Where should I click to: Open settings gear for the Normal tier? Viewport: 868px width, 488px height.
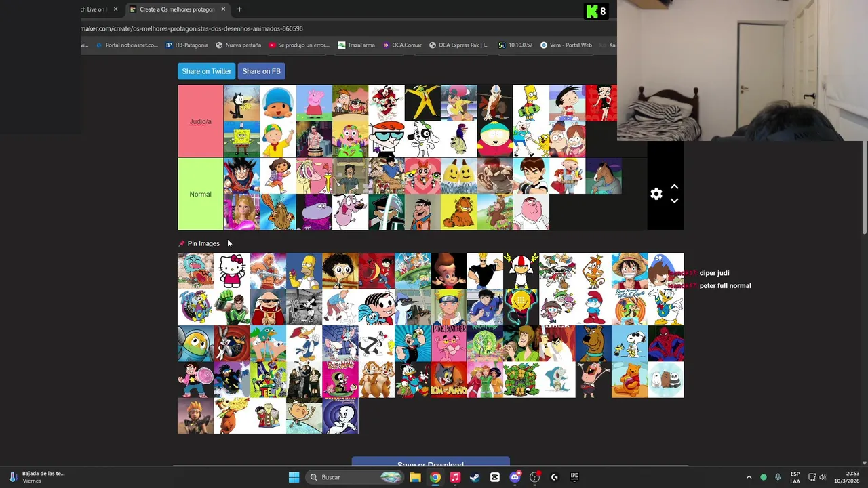(656, 195)
